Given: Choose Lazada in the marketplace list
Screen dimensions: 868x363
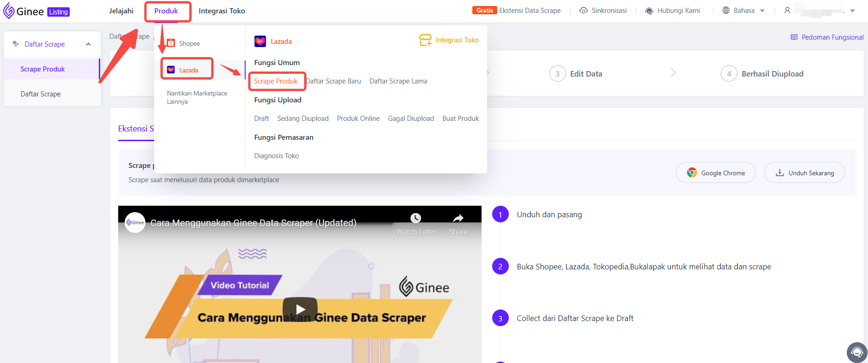Looking at the screenshot, I should (188, 70).
